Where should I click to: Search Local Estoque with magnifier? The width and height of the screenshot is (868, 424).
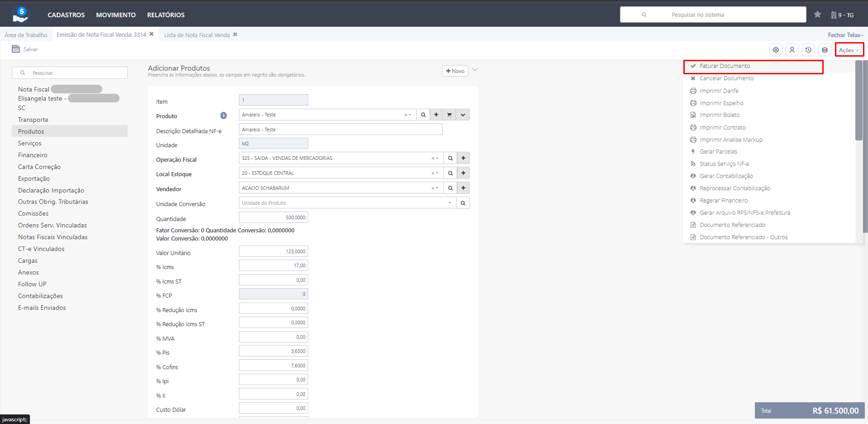click(450, 173)
